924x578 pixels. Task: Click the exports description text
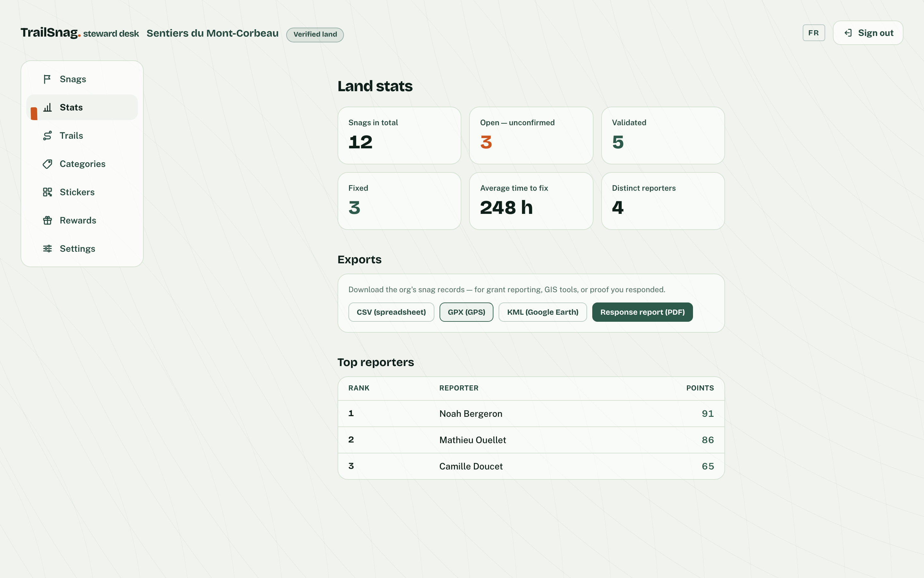pos(507,290)
